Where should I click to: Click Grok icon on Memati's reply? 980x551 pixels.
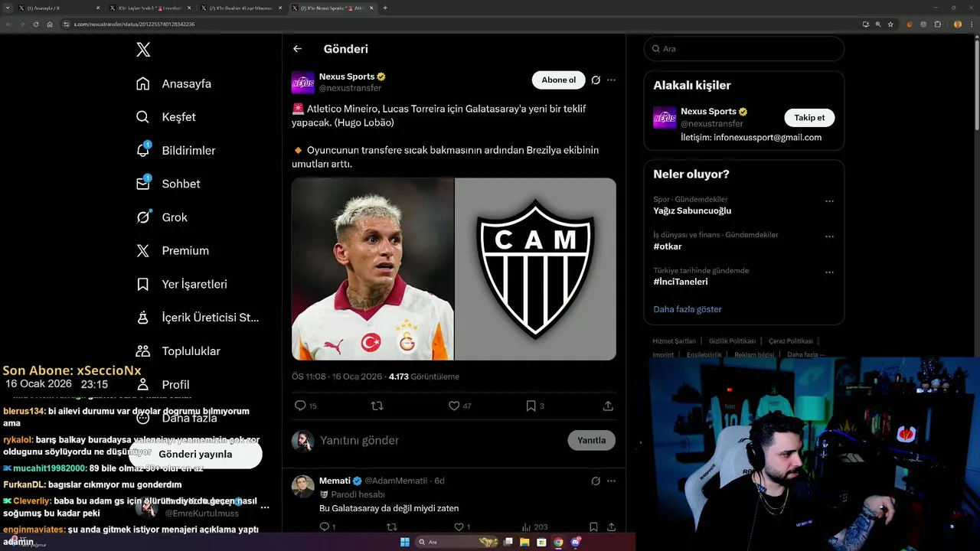[x=596, y=481]
